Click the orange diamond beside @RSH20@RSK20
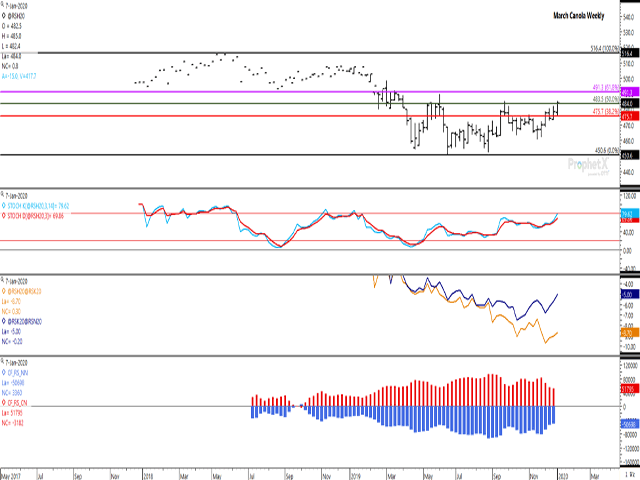This screenshot has height=480, width=640. click(x=4, y=291)
